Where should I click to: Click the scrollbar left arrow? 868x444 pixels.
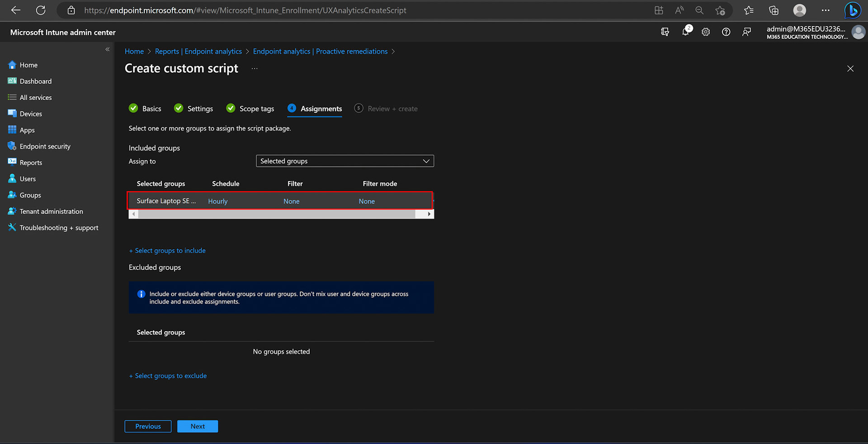pyautogui.click(x=133, y=214)
